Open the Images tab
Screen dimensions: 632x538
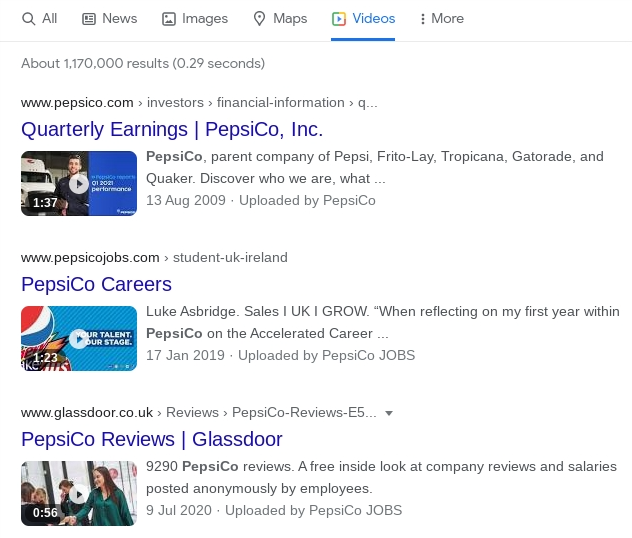205,19
